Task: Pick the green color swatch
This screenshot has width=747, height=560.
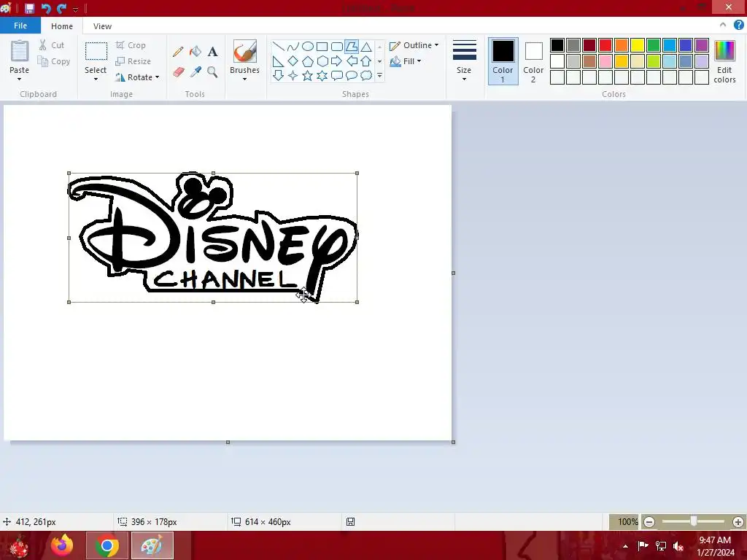Action: [654, 45]
